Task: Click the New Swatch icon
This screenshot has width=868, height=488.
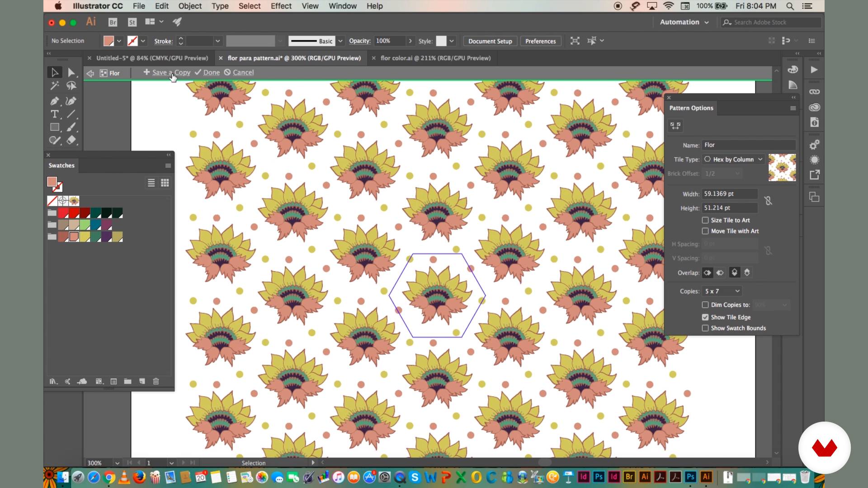Action: coord(142,381)
